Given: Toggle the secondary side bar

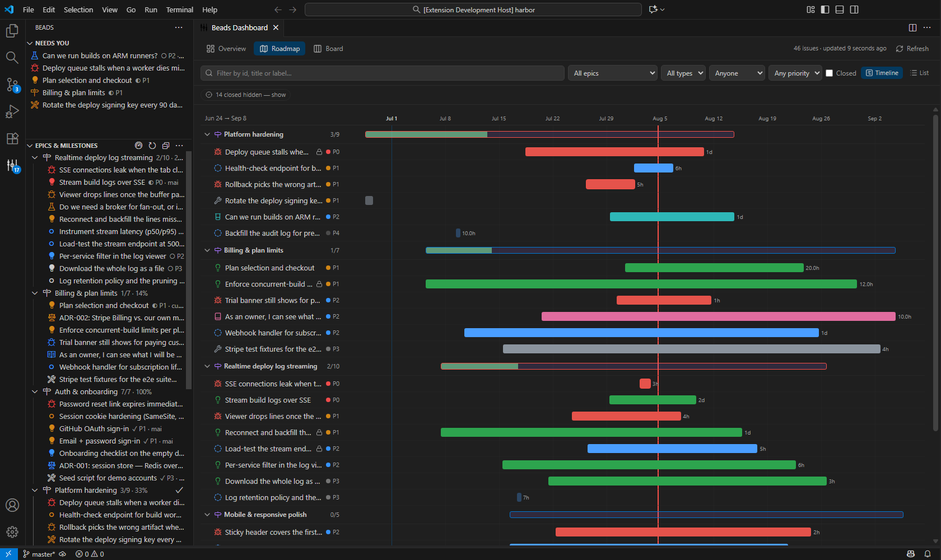Looking at the screenshot, I should (x=854, y=10).
